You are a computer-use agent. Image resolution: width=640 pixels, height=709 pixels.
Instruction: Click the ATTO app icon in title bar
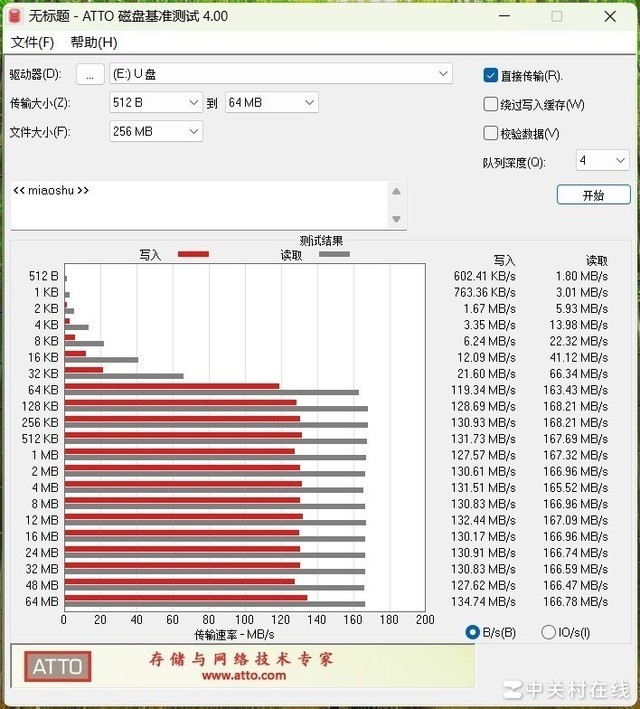coord(15,16)
